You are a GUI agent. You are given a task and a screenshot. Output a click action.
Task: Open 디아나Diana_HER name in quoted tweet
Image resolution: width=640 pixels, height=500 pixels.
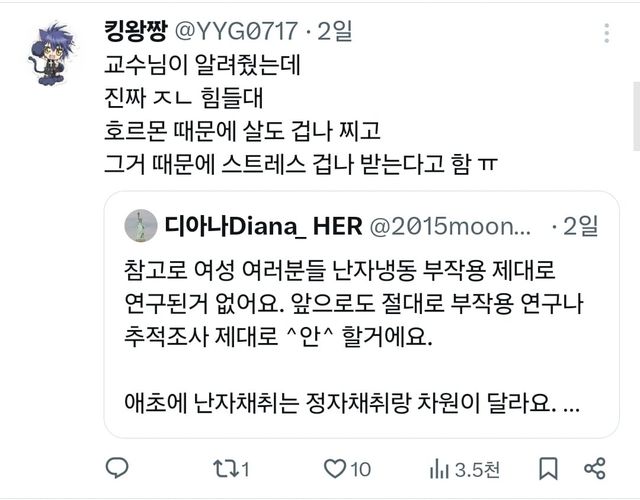coord(263,226)
